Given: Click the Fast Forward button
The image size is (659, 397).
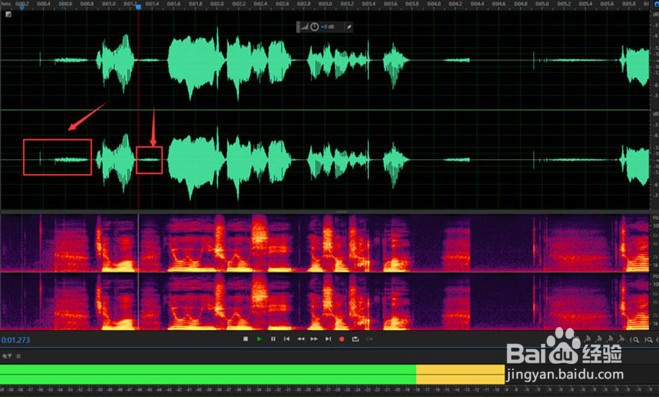Looking at the screenshot, I should (x=314, y=339).
